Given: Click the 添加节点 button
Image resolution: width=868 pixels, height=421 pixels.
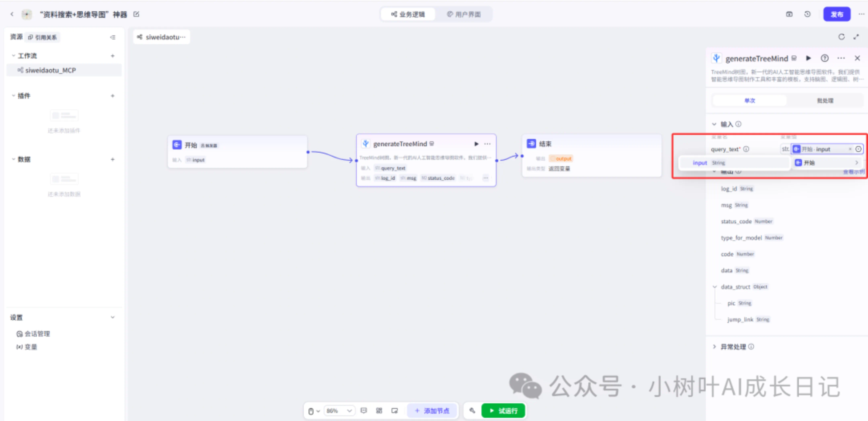Looking at the screenshot, I should [432, 411].
